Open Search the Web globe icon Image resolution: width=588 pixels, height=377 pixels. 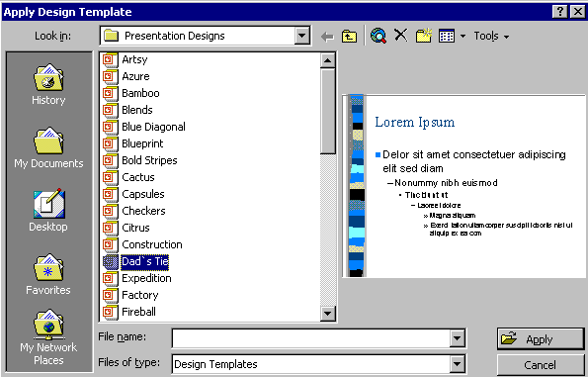pos(378,36)
